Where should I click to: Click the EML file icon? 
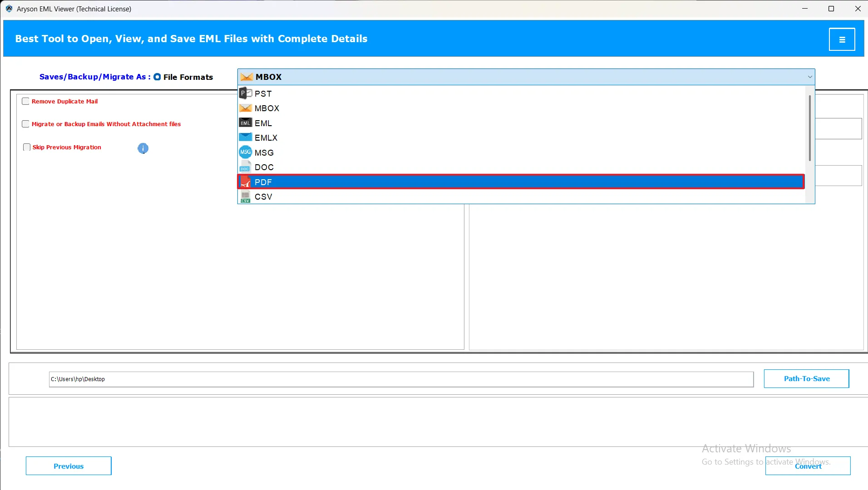[246, 123]
